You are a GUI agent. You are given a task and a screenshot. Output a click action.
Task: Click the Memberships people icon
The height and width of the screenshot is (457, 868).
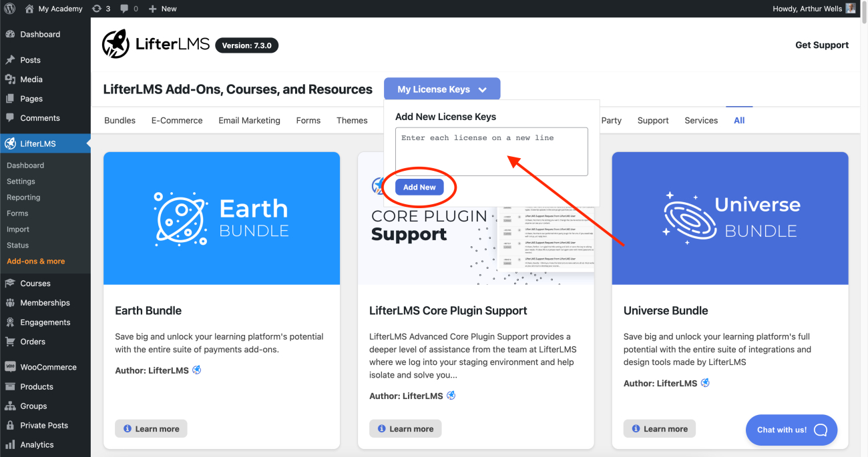tap(10, 303)
